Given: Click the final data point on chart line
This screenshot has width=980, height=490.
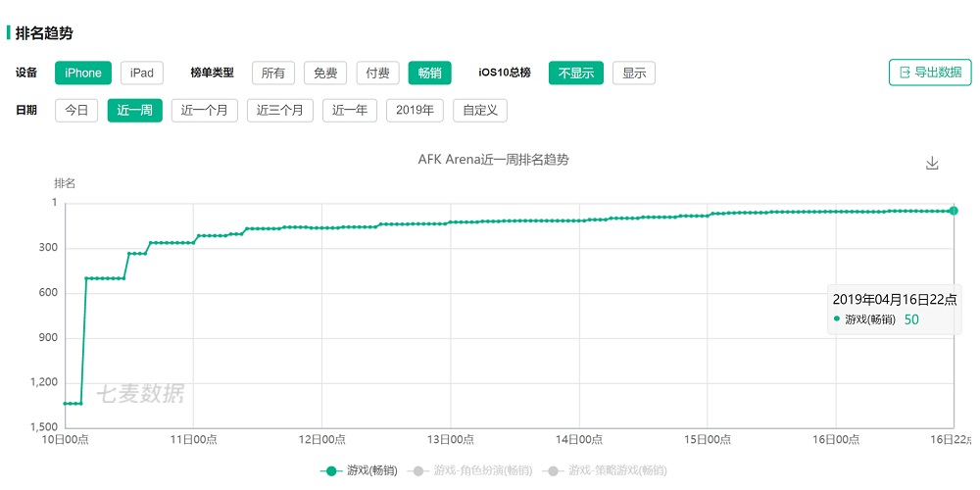Looking at the screenshot, I should [954, 211].
